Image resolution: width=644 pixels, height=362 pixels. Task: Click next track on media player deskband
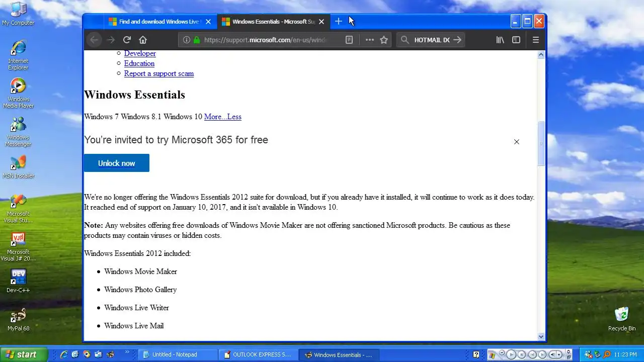tap(542, 354)
